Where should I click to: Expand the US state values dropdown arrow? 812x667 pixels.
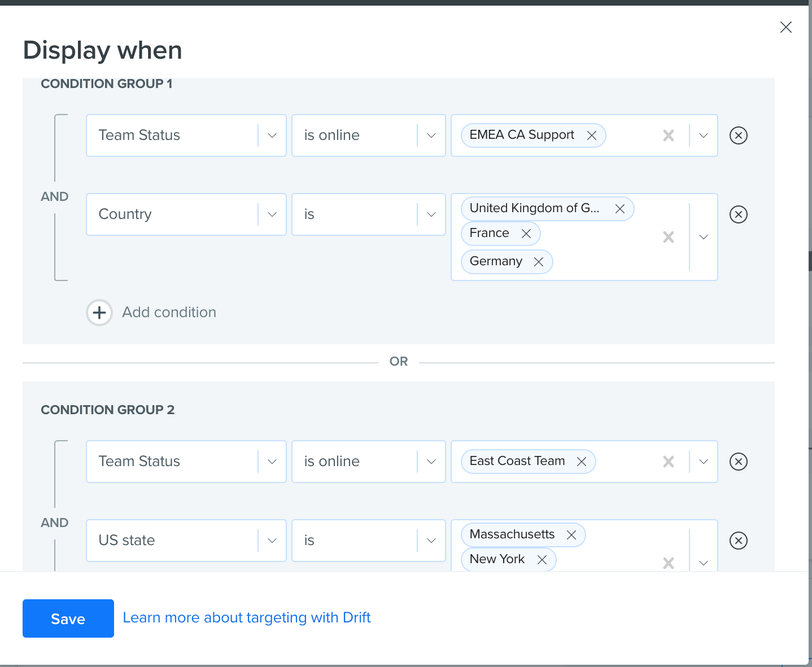(704, 563)
